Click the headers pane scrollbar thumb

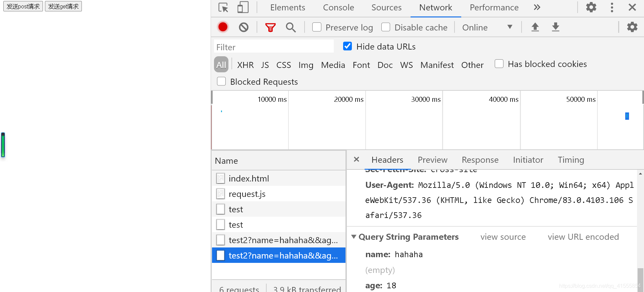coord(640,280)
